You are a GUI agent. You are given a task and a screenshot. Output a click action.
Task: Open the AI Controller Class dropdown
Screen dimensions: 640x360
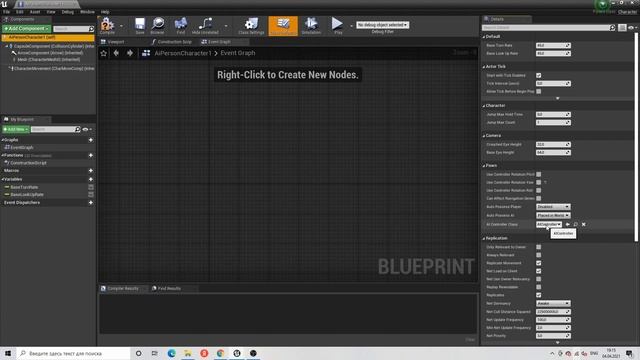[549, 224]
